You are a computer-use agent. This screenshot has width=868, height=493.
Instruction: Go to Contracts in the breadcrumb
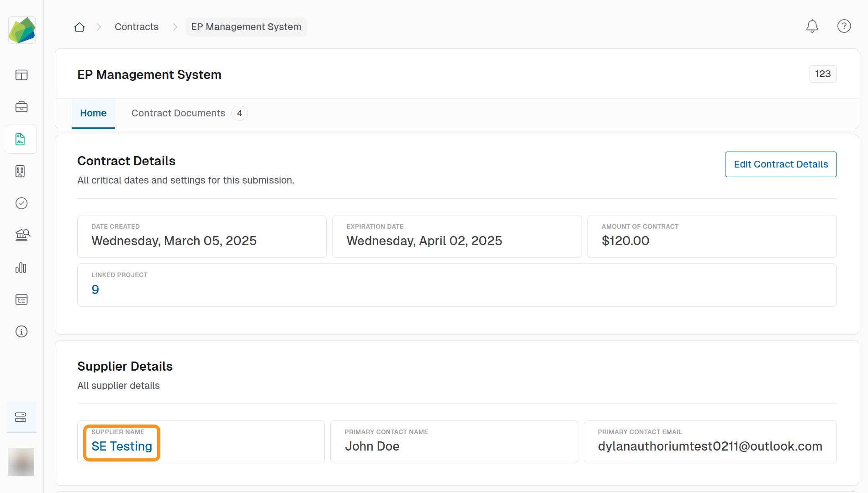tap(136, 27)
